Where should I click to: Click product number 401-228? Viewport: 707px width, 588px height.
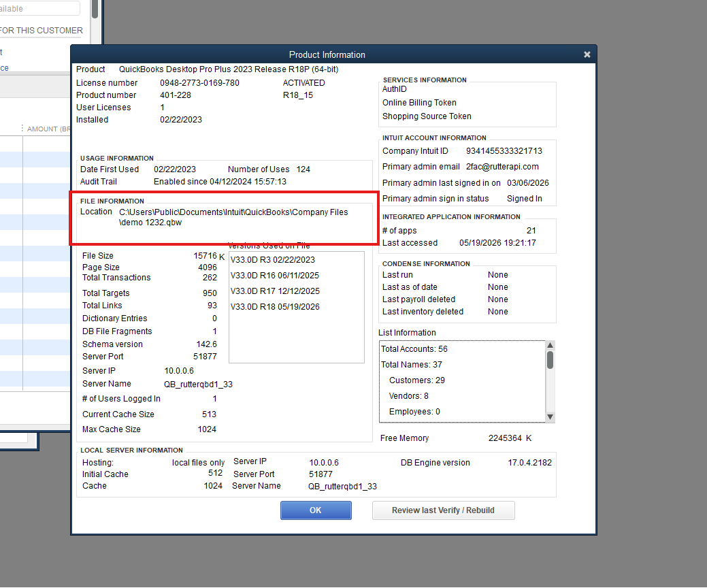pos(176,95)
